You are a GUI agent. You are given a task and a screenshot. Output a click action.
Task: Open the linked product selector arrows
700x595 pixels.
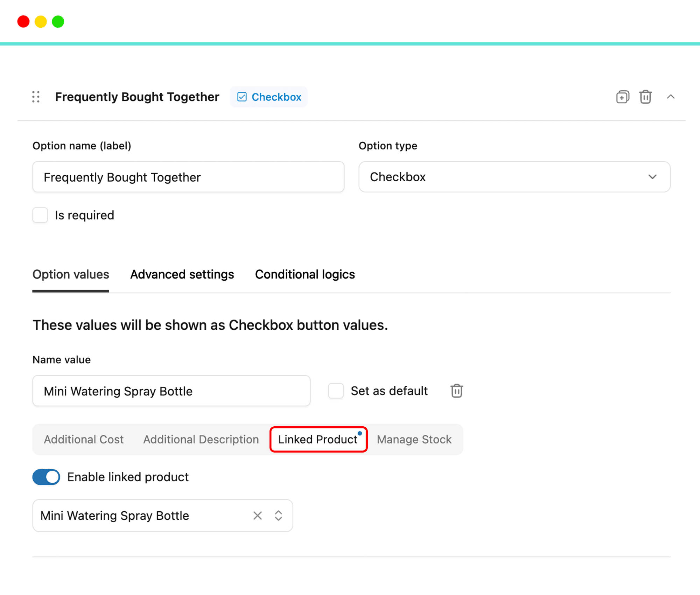pos(279,516)
